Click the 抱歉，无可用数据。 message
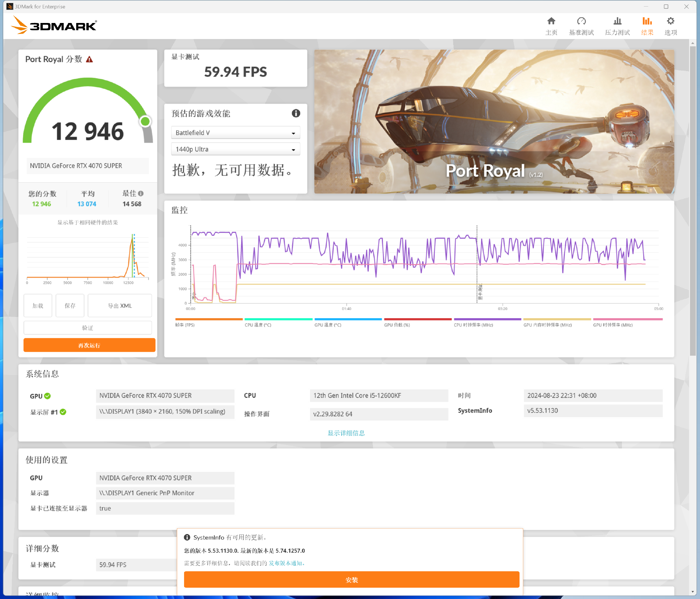 pos(233,170)
